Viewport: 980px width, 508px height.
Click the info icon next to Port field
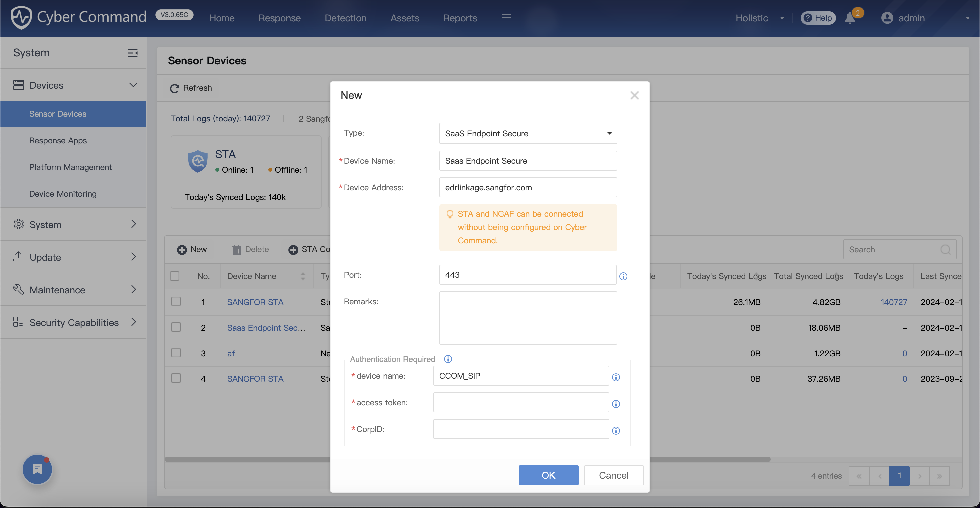(x=623, y=276)
